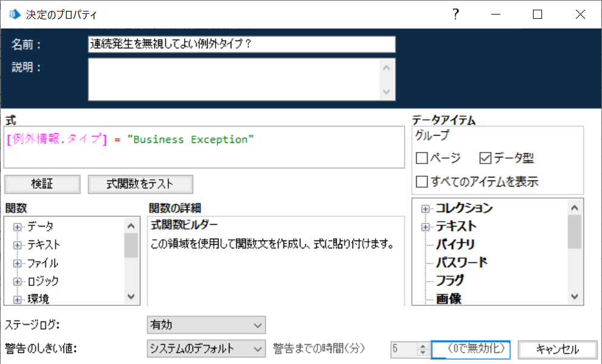Expand the テキスト data item node

pos(425,227)
